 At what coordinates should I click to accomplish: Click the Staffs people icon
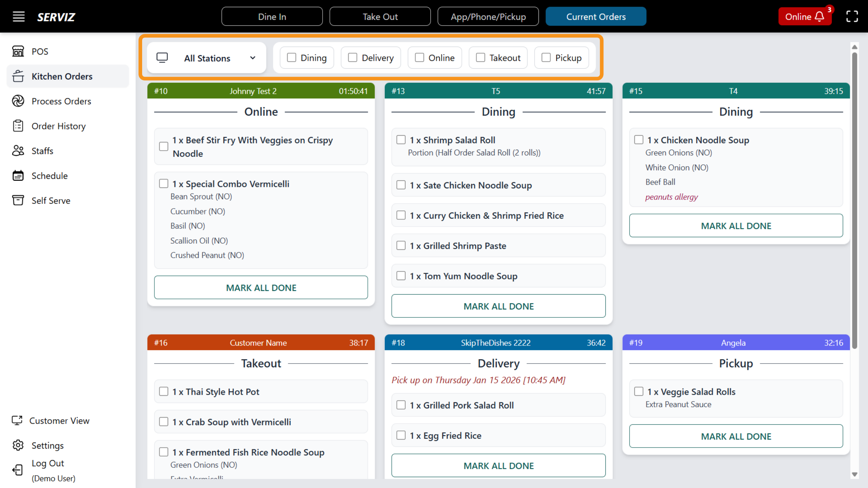(18, 151)
